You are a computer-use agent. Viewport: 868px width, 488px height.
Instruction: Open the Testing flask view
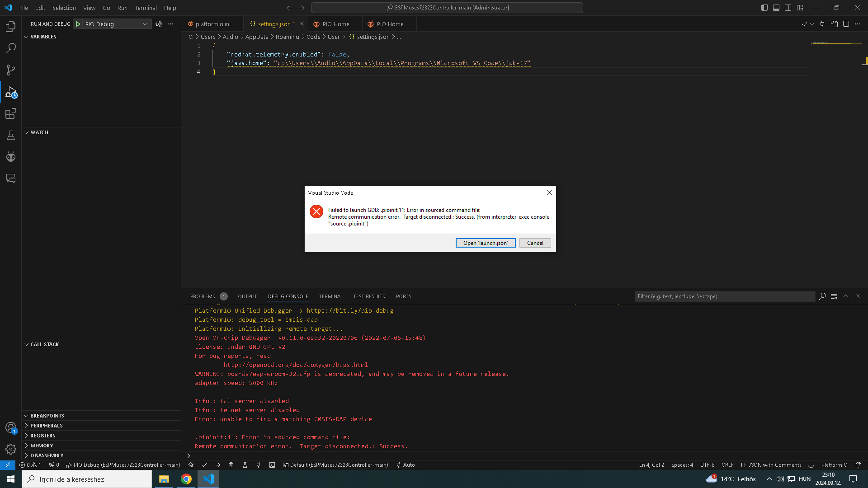click(x=11, y=135)
